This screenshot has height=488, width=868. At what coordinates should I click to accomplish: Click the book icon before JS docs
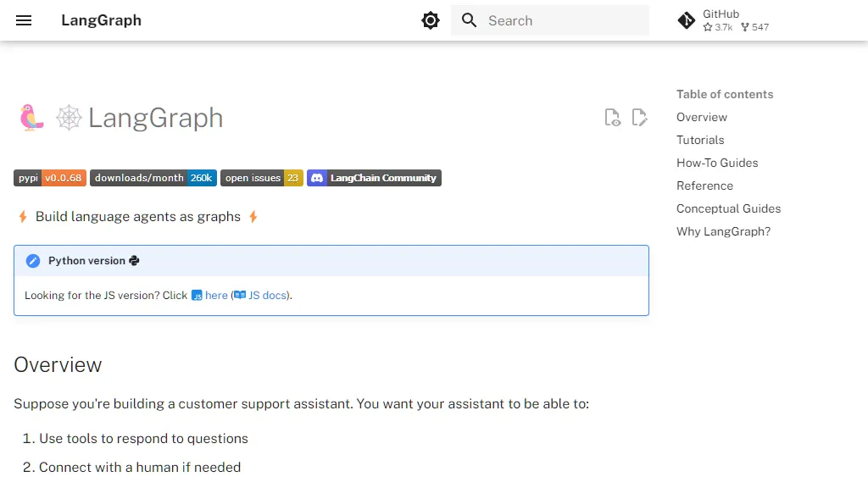coord(240,296)
